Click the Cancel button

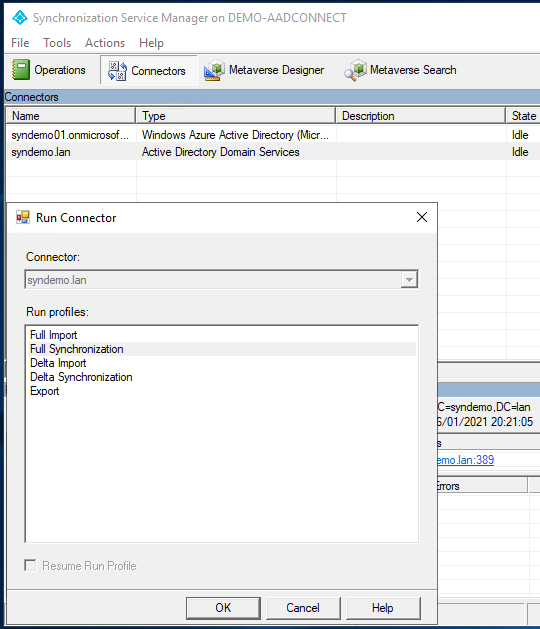click(303, 608)
